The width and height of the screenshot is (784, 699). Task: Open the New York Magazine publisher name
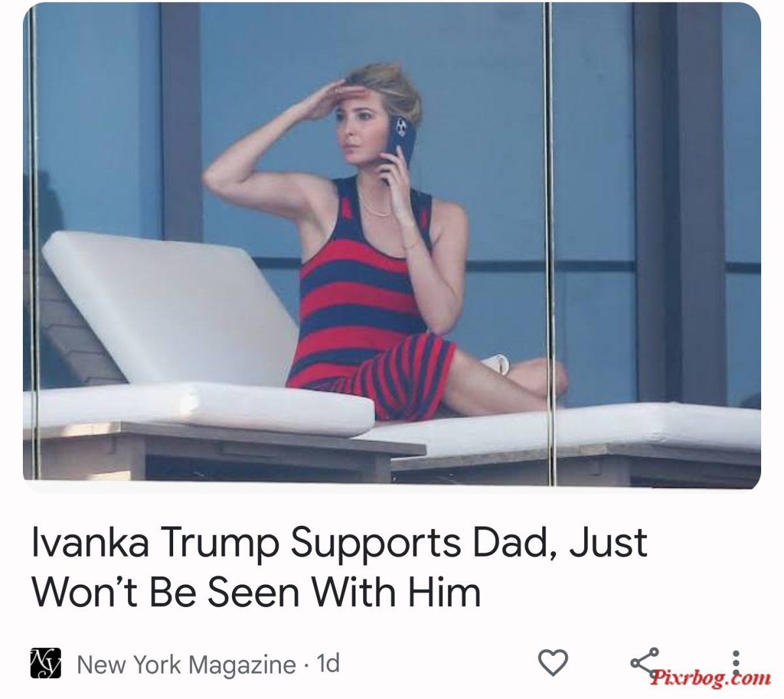coord(186,665)
